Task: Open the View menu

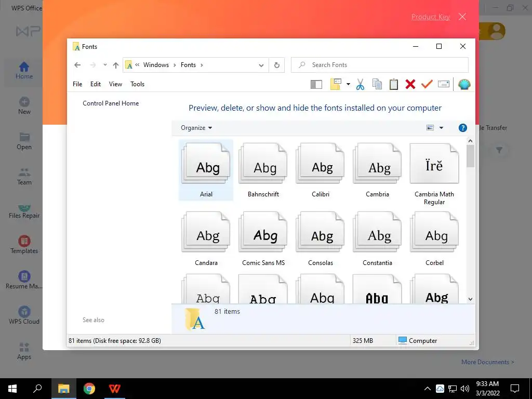Action: (115, 84)
